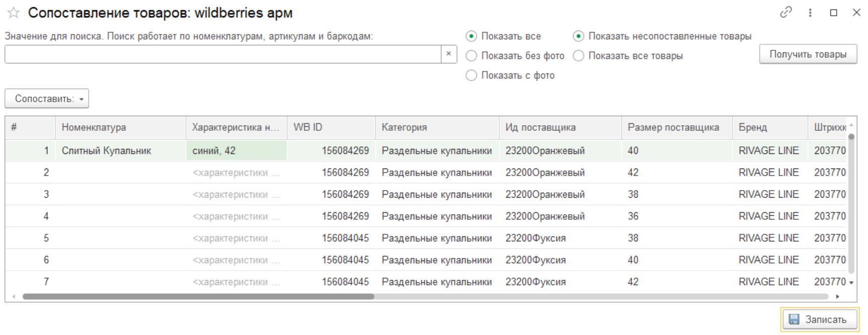This screenshot has height=335, width=868.
Task: Click the floppy disk icon on Записать
Action: [794, 319]
